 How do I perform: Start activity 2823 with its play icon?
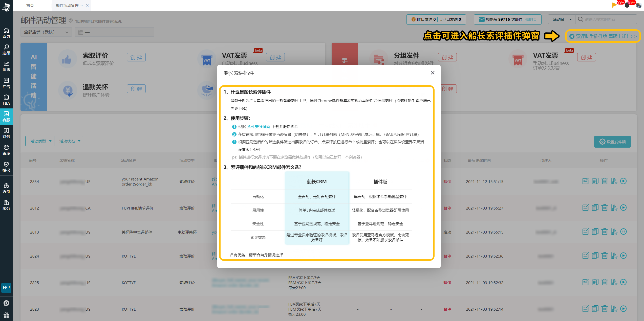pos(624,309)
